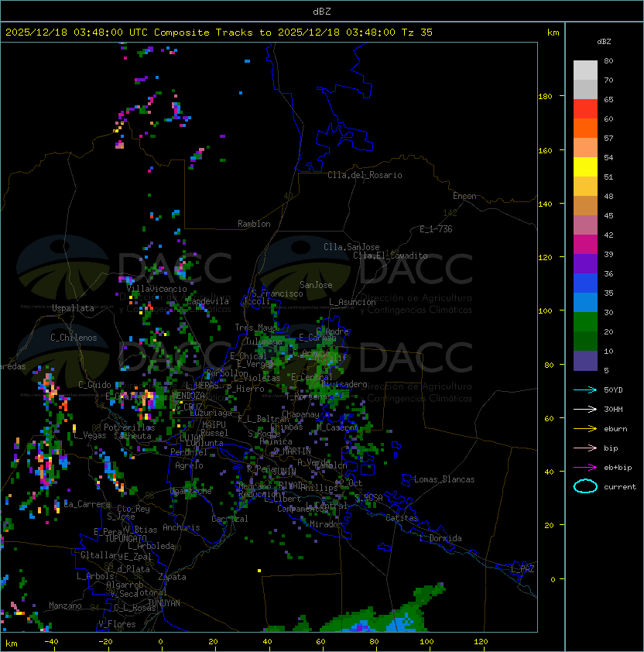Click the Catitas map label
644x652 pixels.
click(402, 518)
